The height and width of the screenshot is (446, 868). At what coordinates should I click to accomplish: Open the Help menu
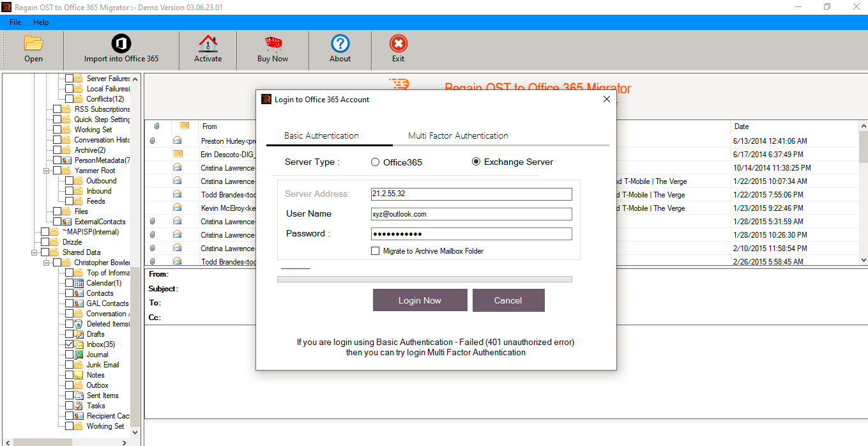pos(41,22)
